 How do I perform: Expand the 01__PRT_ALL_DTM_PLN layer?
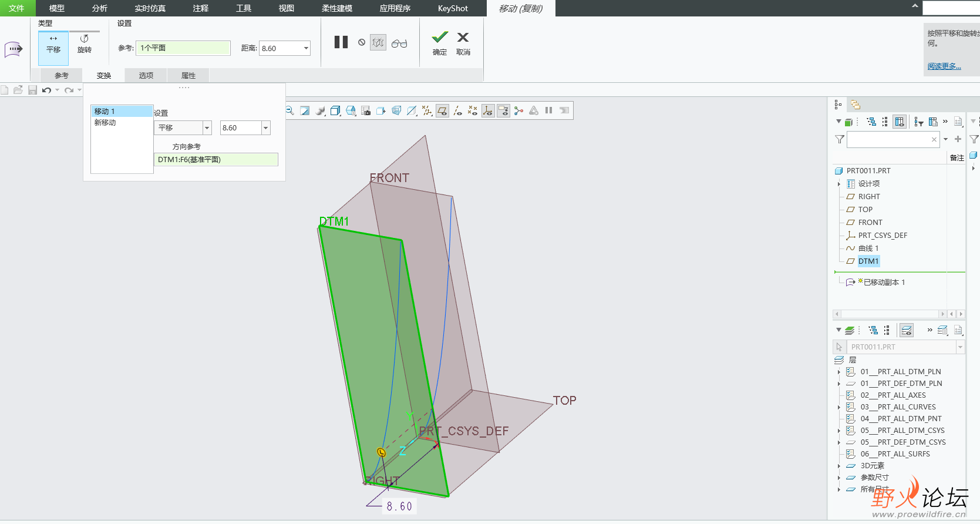click(x=839, y=372)
